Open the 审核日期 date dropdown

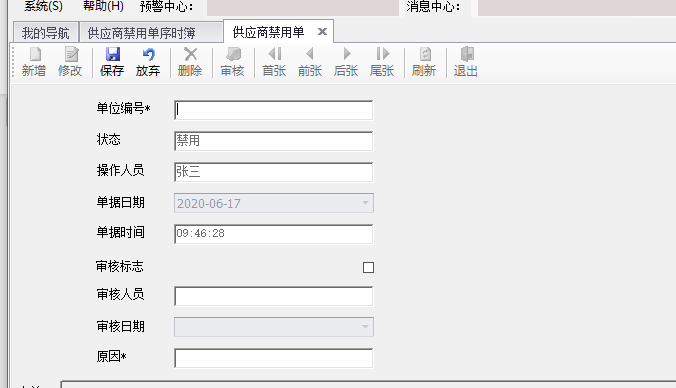click(365, 327)
